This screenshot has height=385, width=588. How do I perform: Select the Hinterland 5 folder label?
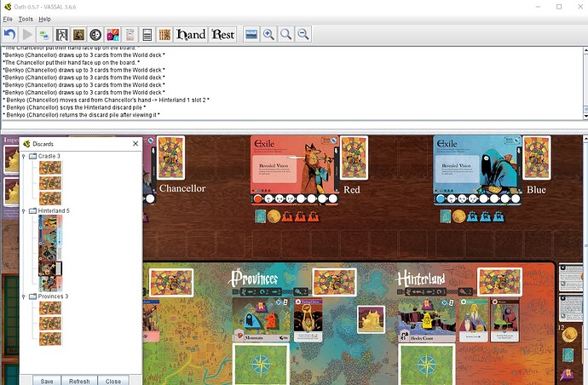click(x=54, y=210)
